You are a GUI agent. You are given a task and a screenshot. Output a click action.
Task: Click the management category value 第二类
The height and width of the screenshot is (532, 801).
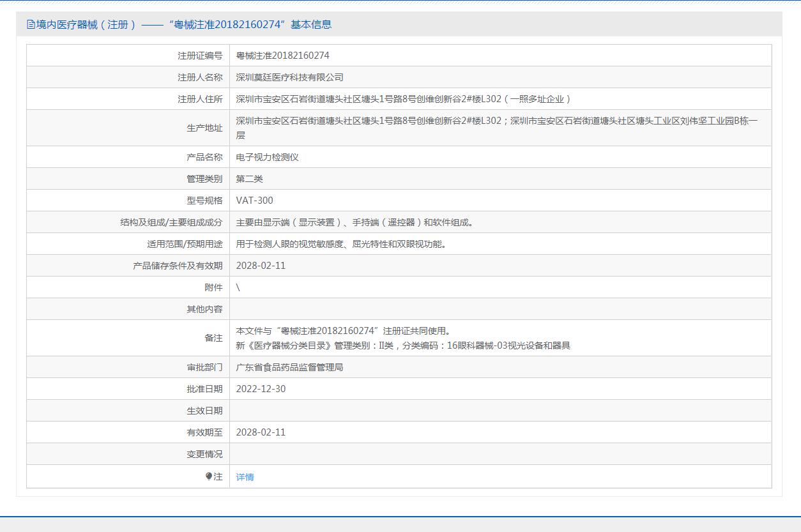pos(249,179)
